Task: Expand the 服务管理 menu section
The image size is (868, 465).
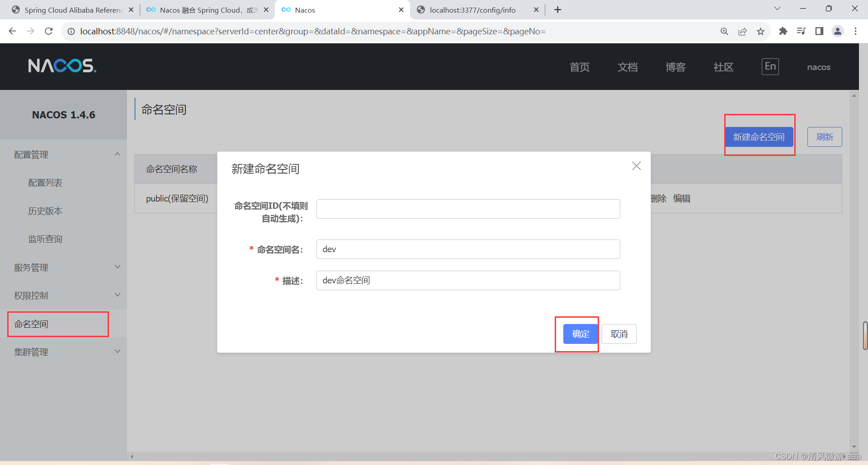Action: 63,268
